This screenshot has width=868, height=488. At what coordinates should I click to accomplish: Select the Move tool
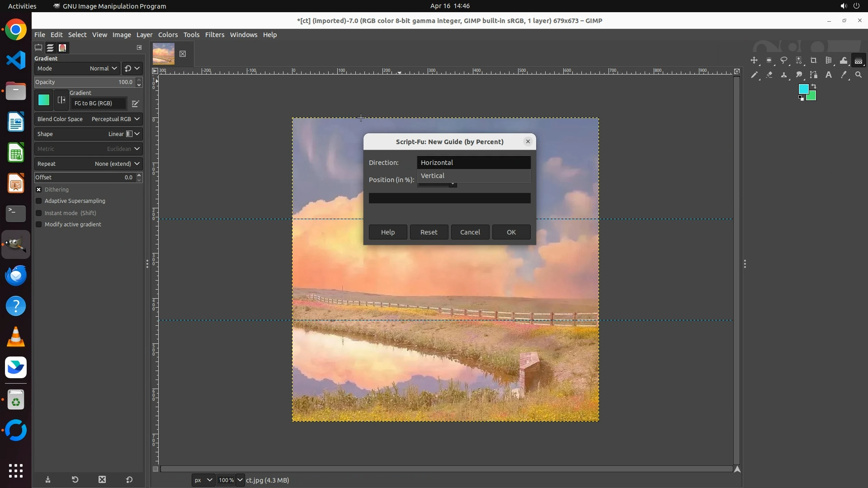754,61
